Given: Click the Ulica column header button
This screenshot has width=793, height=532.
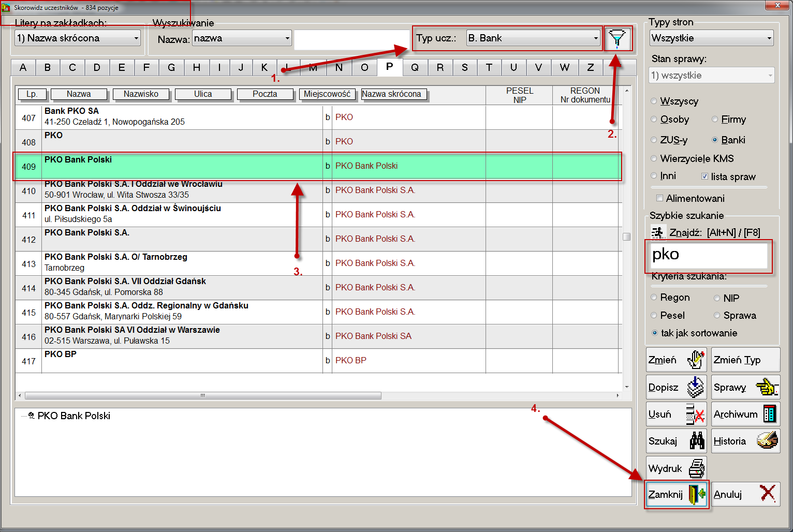Looking at the screenshot, I should (203, 94).
